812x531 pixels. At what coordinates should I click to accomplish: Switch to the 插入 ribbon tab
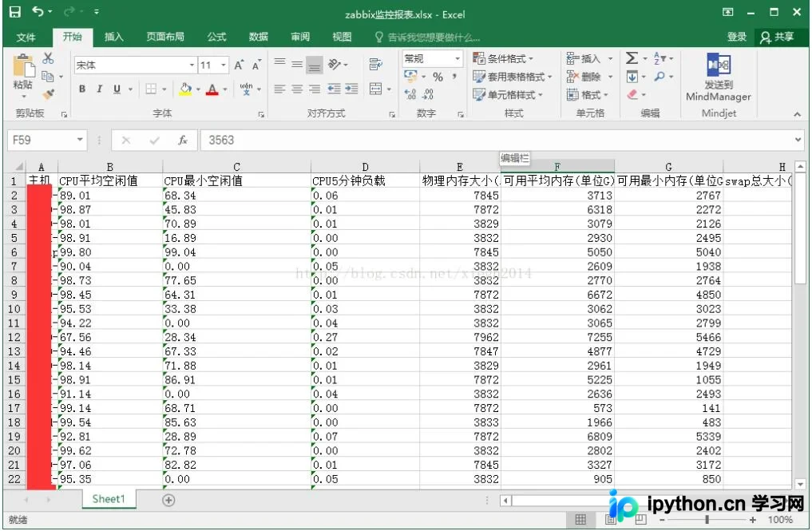[113, 37]
